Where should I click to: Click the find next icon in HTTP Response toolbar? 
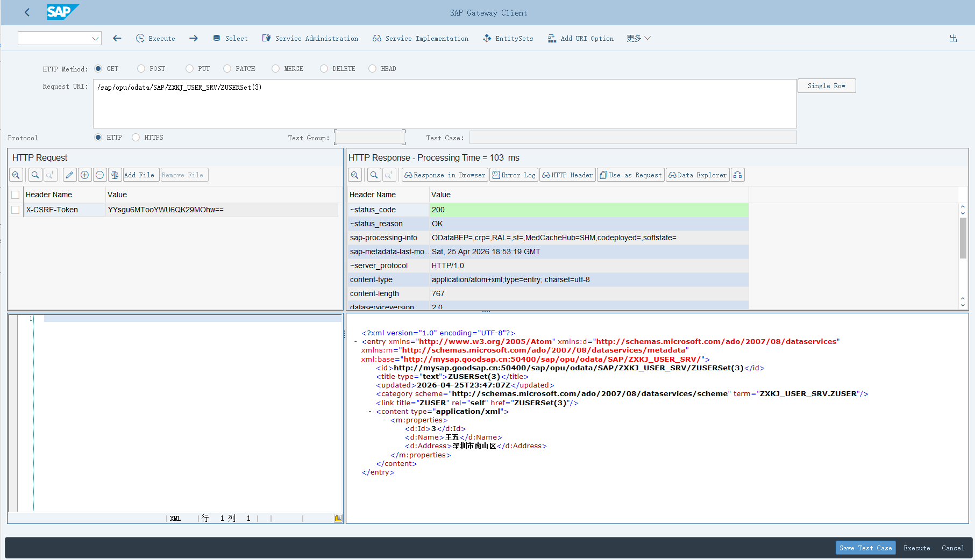click(389, 175)
